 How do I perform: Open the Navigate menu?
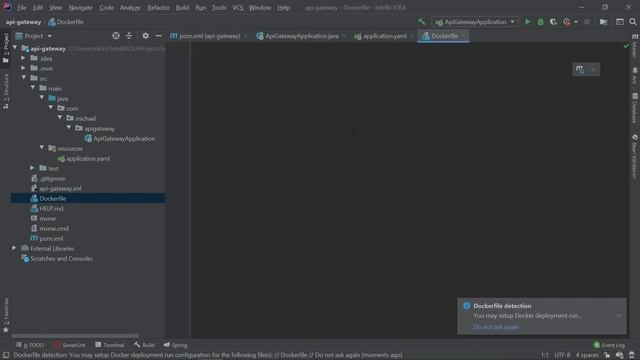(80, 7)
